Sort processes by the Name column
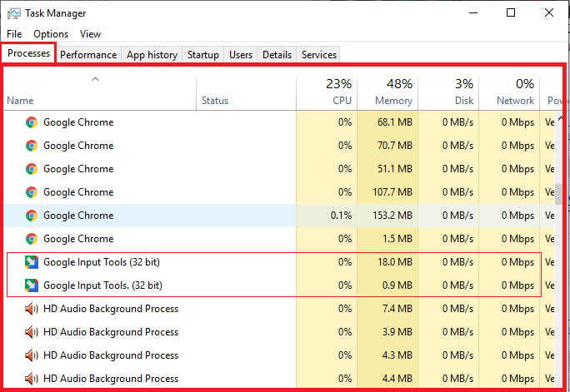 100,93
